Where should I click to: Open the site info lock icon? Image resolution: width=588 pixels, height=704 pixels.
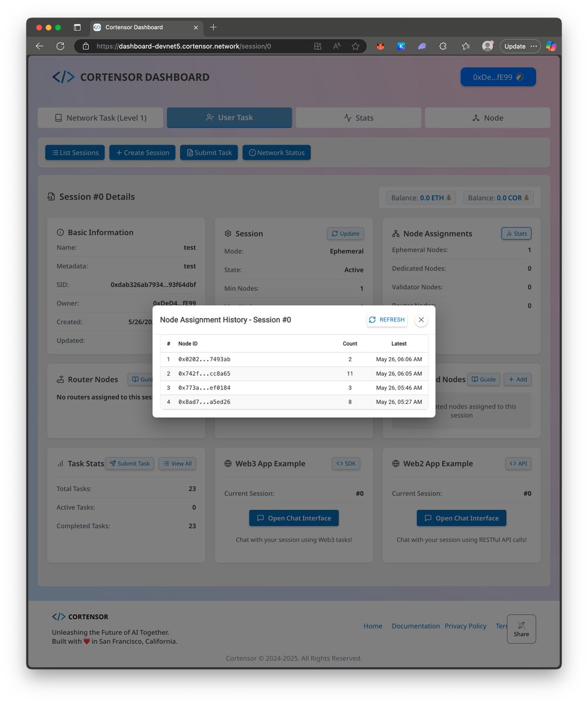86,46
